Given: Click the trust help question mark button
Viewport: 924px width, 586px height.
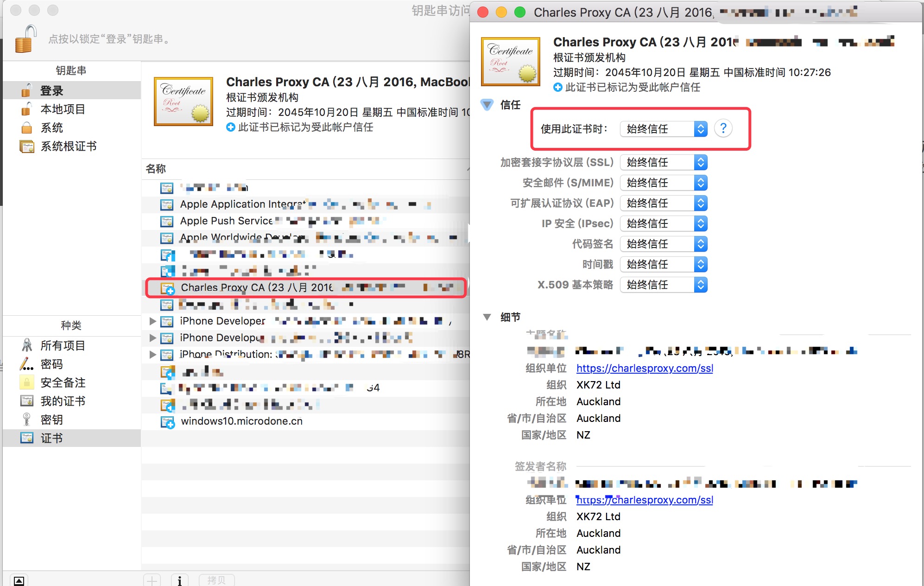Looking at the screenshot, I should coord(723,128).
